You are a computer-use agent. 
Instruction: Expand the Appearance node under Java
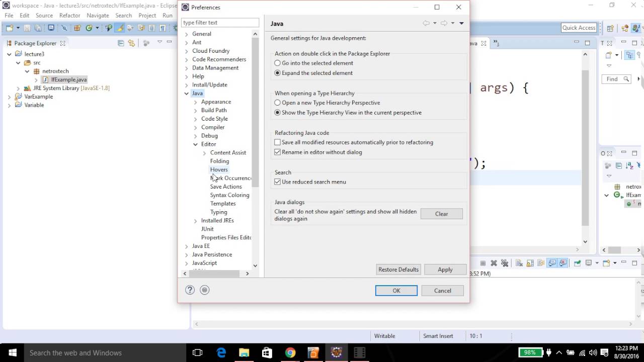click(196, 102)
